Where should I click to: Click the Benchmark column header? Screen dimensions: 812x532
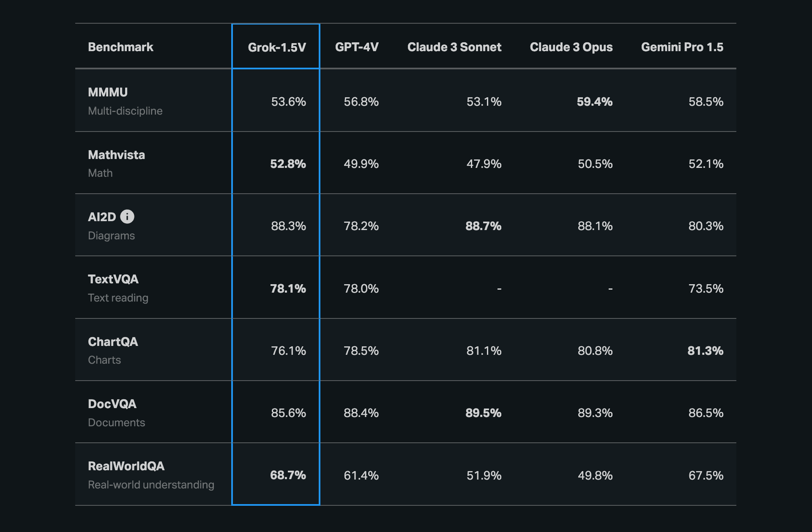(x=120, y=47)
